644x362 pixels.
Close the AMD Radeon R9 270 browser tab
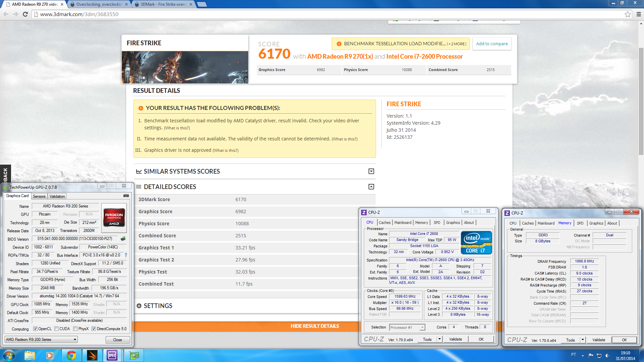click(62, 4)
